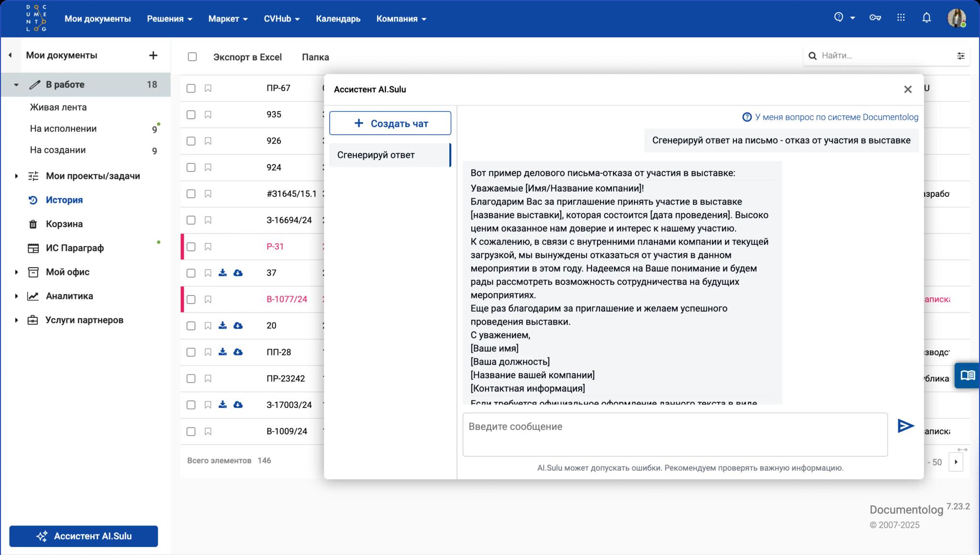Viewport: 980px width, 555px height.
Task: Open the apps grid icon
Action: [901, 18]
